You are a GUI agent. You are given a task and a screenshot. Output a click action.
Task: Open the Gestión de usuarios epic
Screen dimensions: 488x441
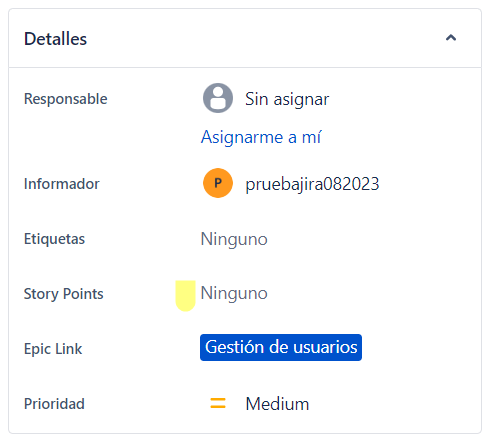point(281,347)
